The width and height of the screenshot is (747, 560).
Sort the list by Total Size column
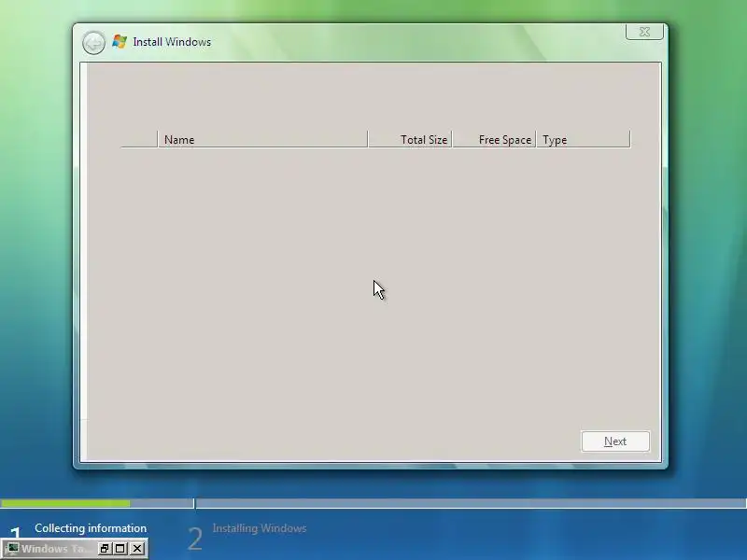point(410,139)
